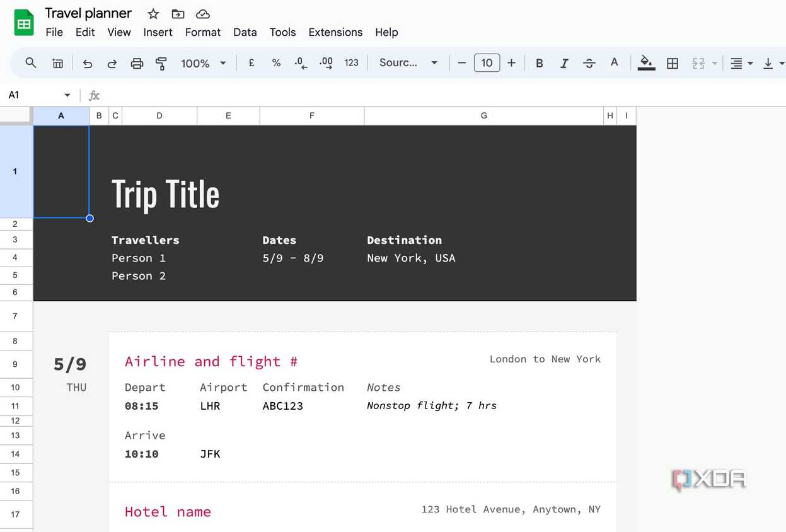Click the Name box showing A1
The width and height of the screenshot is (786, 532).
(x=32, y=95)
